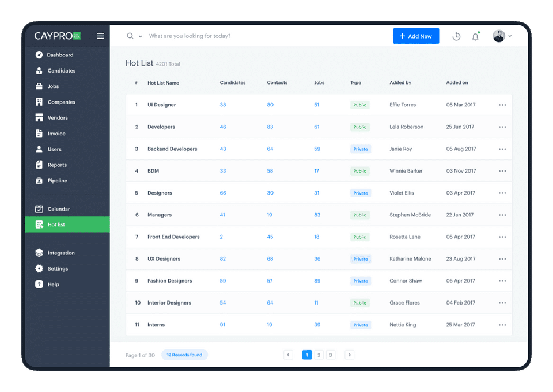Image resolution: width=553 pixels, height=392 pixels.
Task: Open more options for UX Designers row
Action: point(502,259)
